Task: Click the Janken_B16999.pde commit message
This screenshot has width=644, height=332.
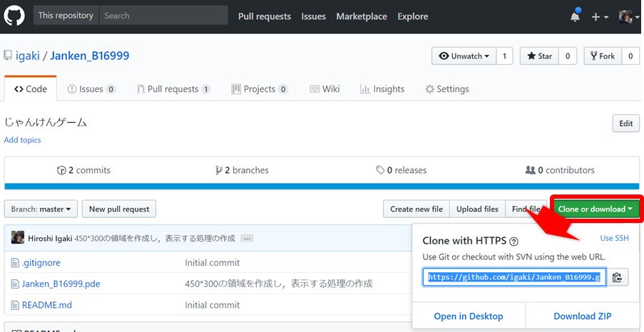Action: coord(278,284)
